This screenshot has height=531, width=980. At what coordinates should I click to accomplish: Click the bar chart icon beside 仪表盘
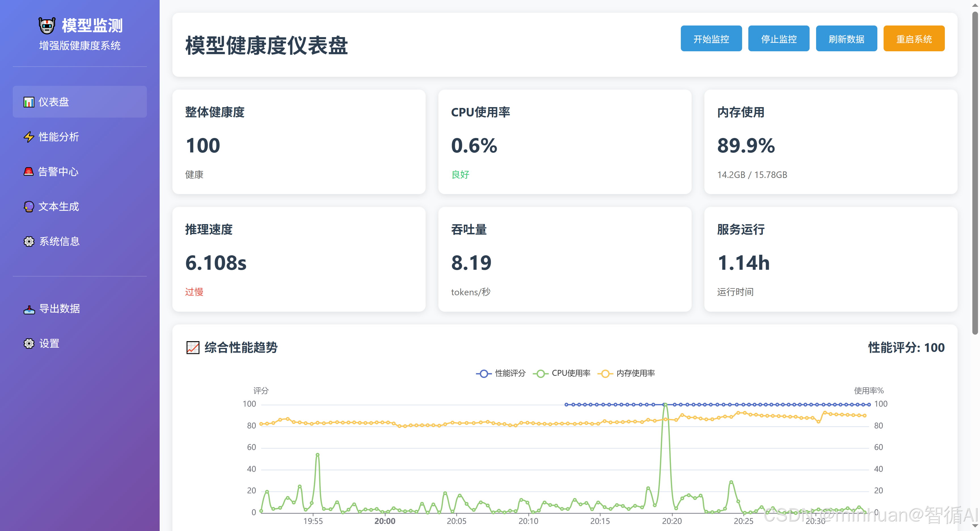click(29, 102)
